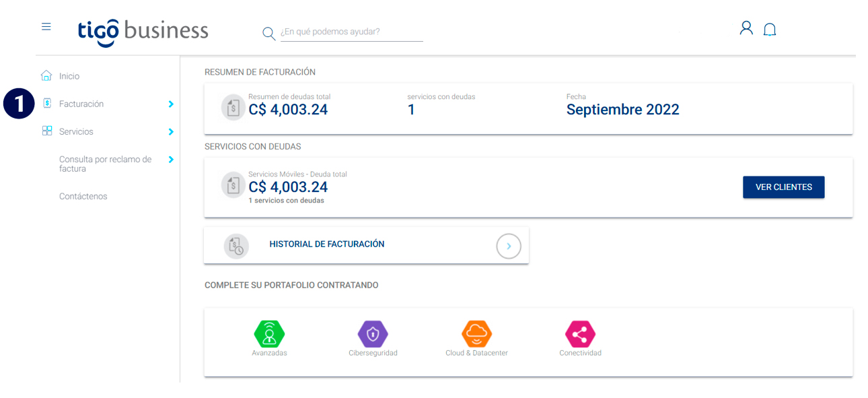Screen dimensions: 868x398
Task: Click the number 1 under 'servicios con deudas'
Action: pyautogui.click(x=411, y=109)
